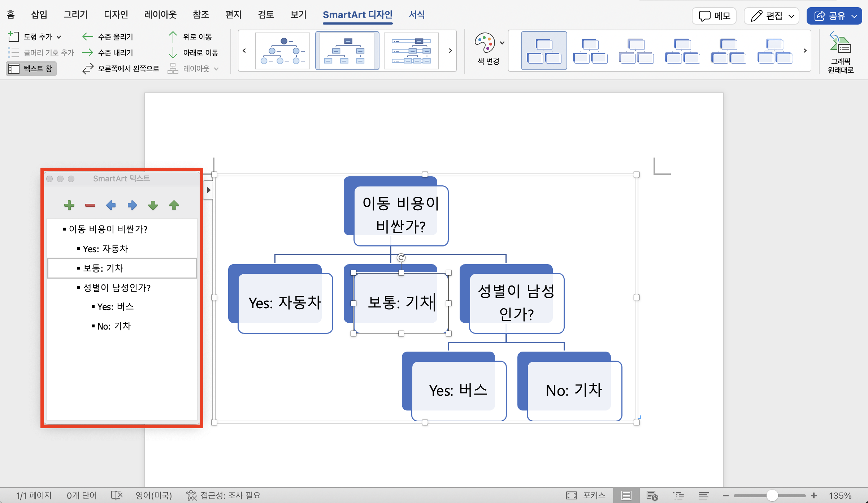Show next layouts in gallery
Viewport: 868px width, 503px height.
click(450, 51)
